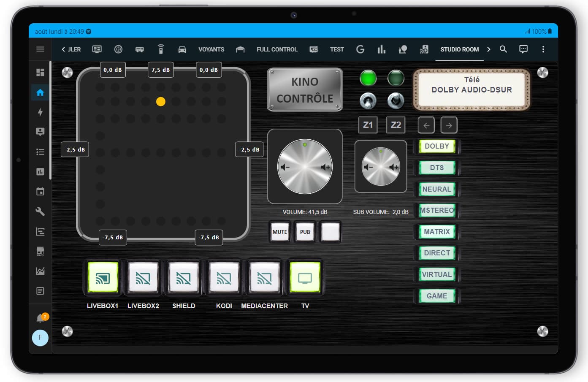Toggle the PUB button
The height and width of the screenshot is (382, 588).
[x=305, y=232]
